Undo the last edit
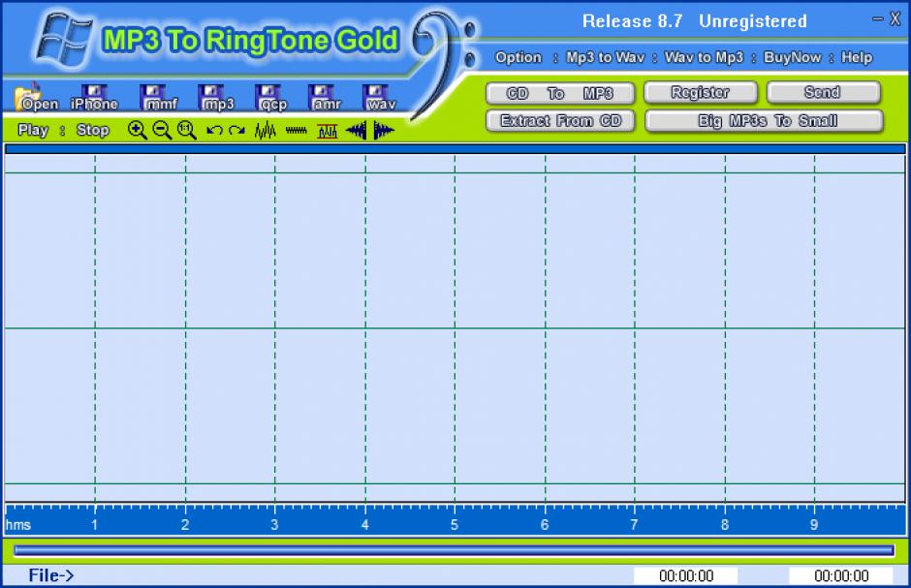This screenshot has height=588, width=911. click(214, 130)
